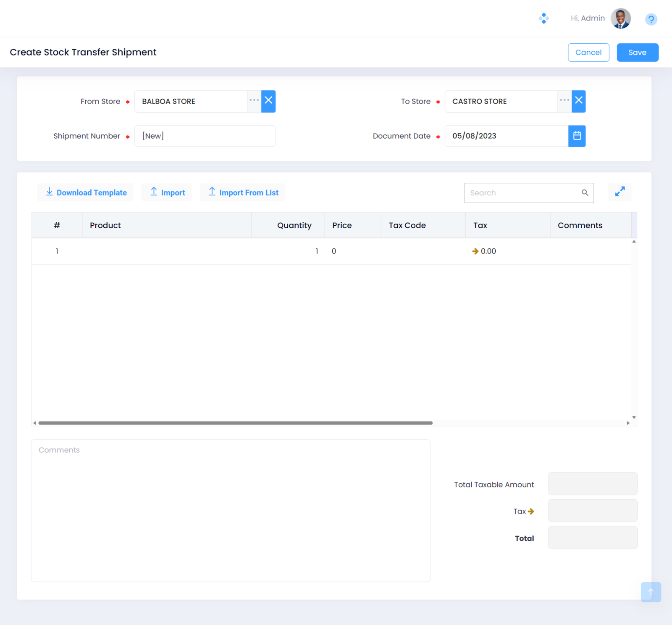Click the scroll-to-top arrow button
This screenshot has height=625, width=672.
coord(651,592)
